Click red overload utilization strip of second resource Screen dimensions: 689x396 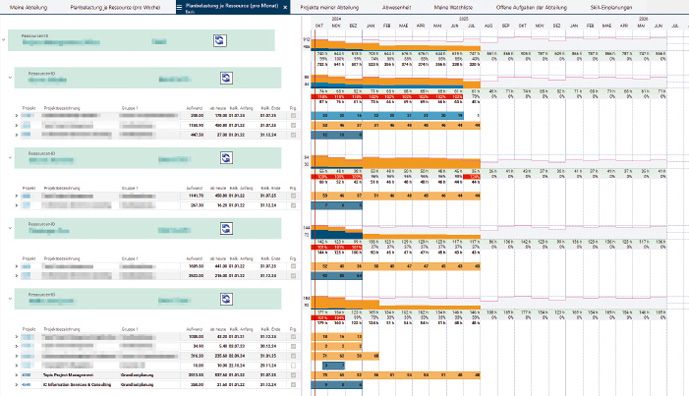click(x=387, y=97)
